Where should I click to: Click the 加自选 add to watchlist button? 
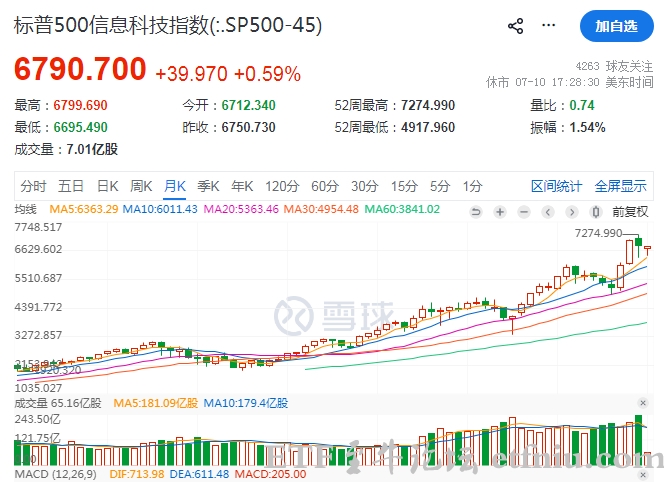[617, 26]
